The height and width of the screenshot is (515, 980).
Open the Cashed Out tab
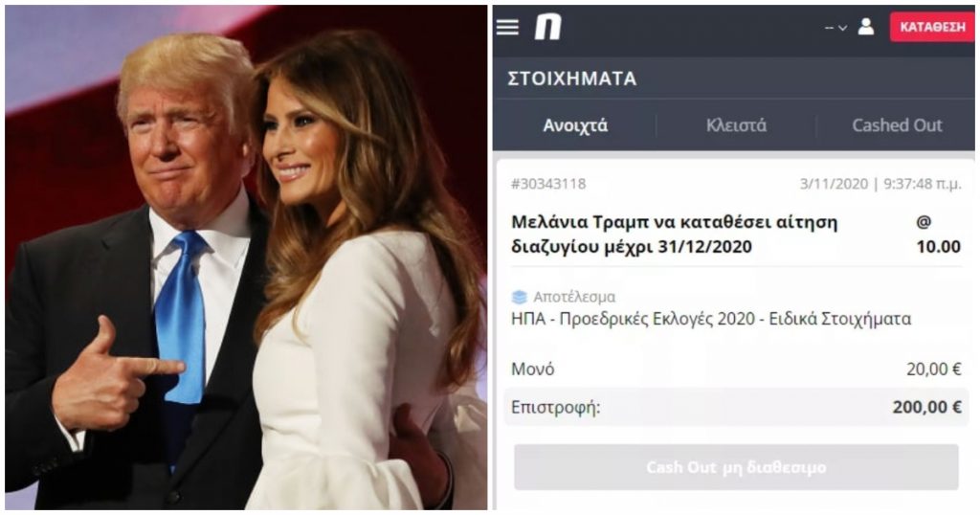pyautogui.click(x=897, y=125)
